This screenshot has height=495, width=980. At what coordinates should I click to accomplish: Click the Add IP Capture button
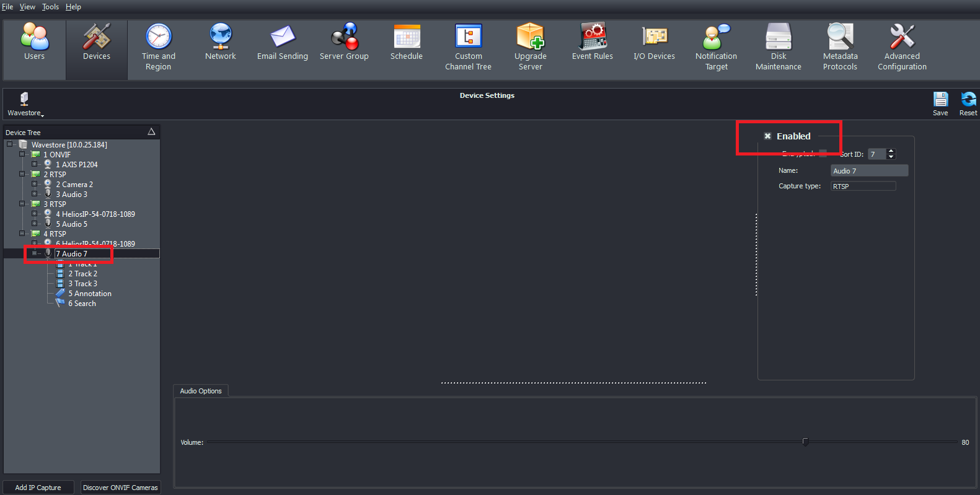pos(38,488)
